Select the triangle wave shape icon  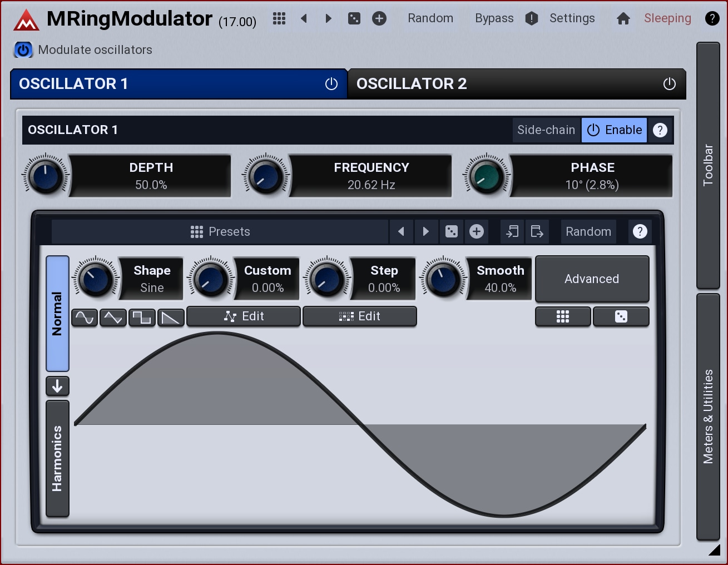pos(113,318)
